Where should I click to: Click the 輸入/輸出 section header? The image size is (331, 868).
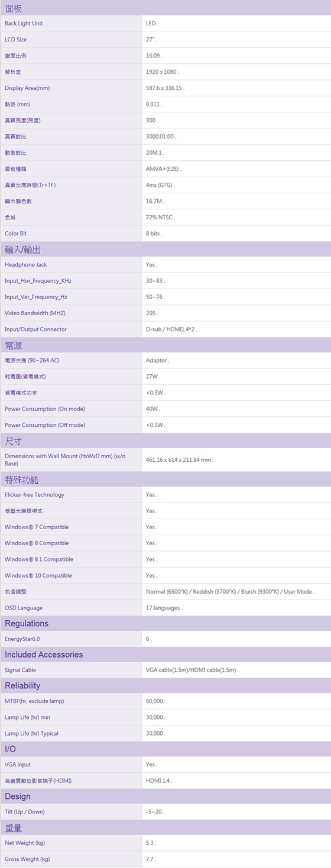coord(23,249)
